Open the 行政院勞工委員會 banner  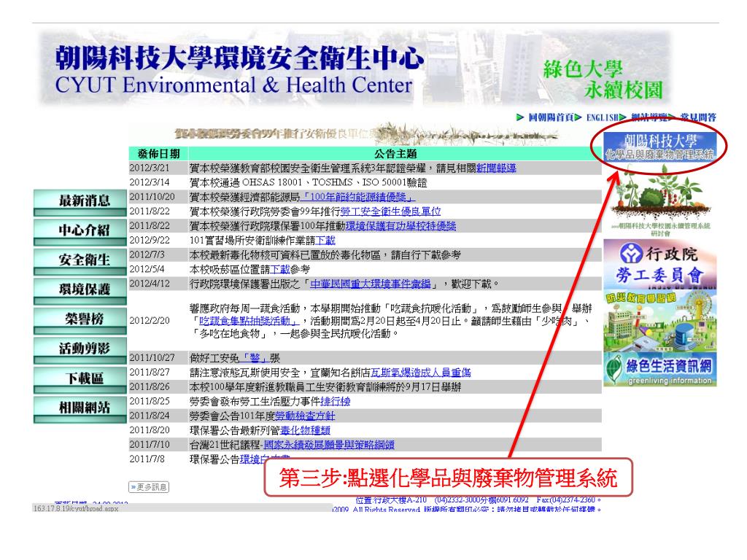click(660, 264)
